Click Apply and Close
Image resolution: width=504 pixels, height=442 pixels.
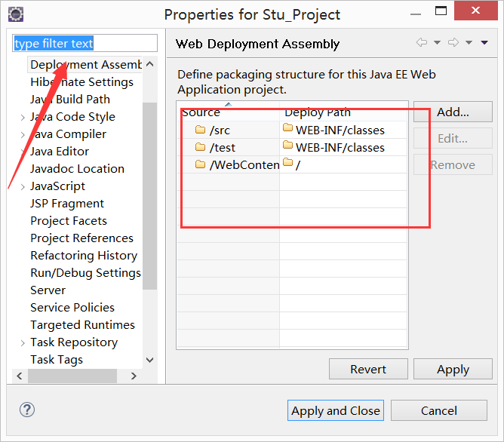pos(336,410)
